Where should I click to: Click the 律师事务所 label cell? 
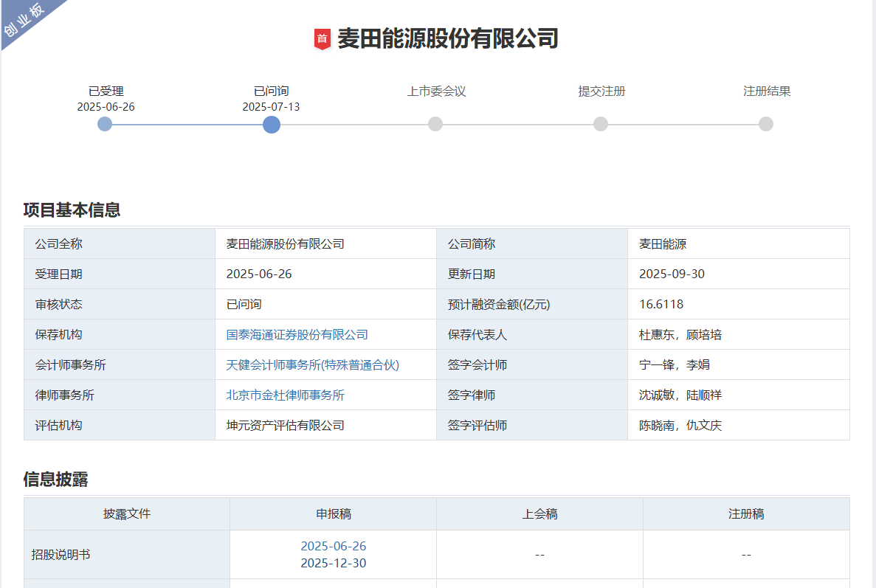point(120,395)
